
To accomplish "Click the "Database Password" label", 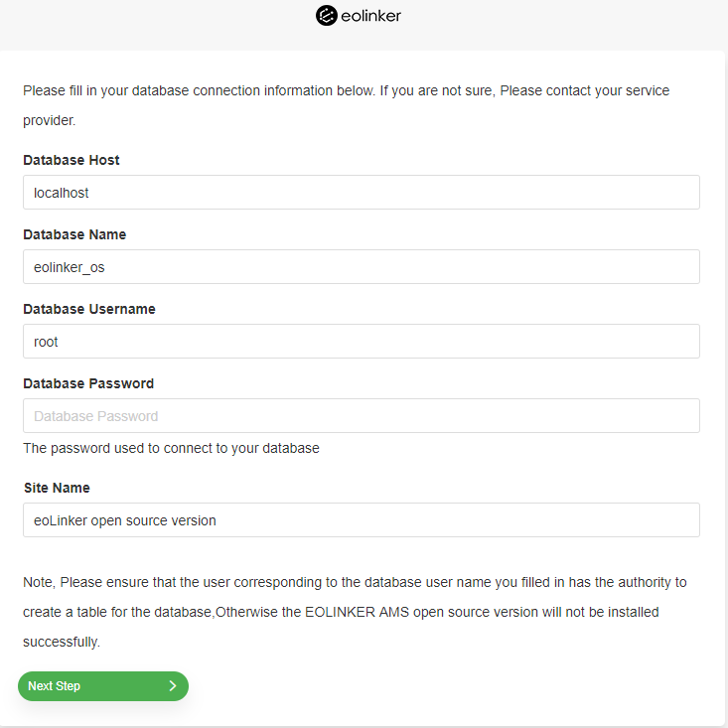I will 88,383.
